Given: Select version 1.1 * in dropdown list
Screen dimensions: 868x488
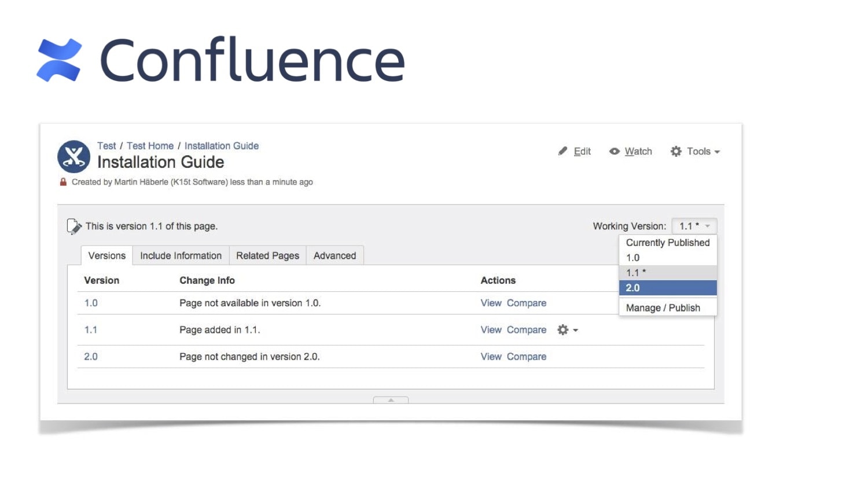Looking at the screenshot, I should pyautogui.click(x=668, y=273).
